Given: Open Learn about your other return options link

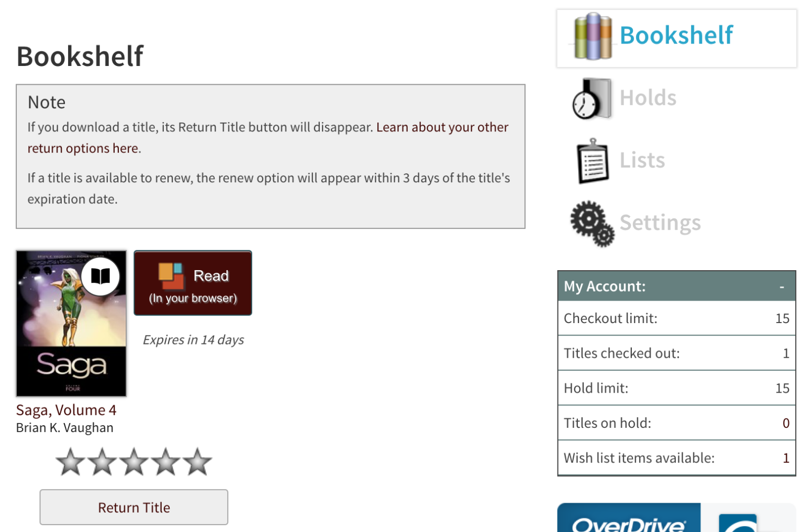Looking at the screenshot, I should (x=267, y=138).
